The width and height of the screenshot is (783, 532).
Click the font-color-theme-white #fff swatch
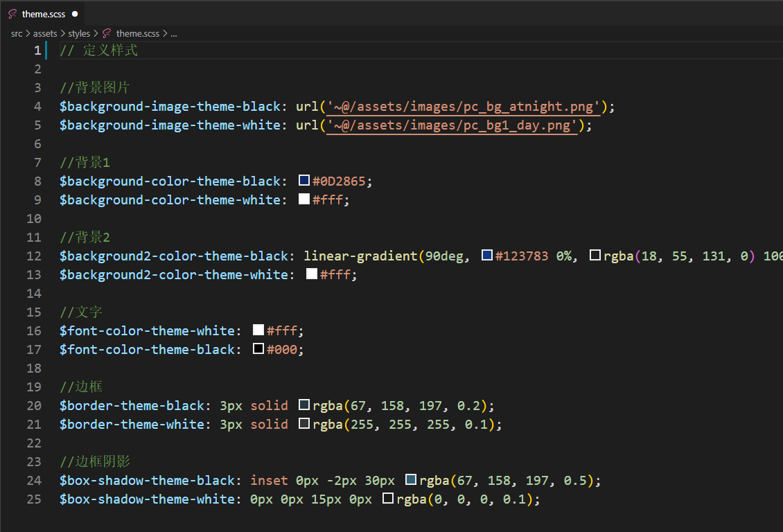[x=258, y=330]
